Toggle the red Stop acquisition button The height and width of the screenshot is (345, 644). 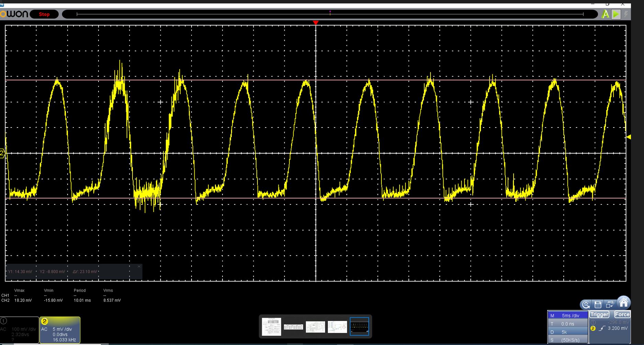coord(44,14)
